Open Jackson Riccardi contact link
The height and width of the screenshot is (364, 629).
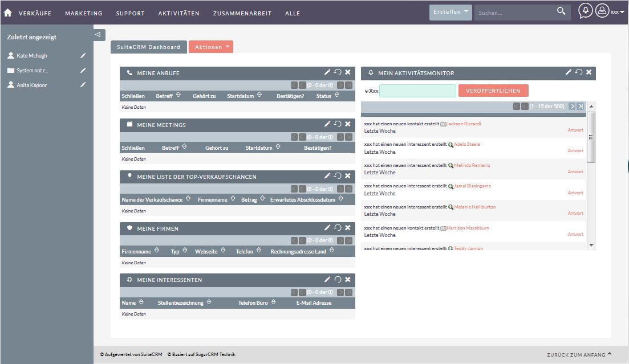(463, 124)
